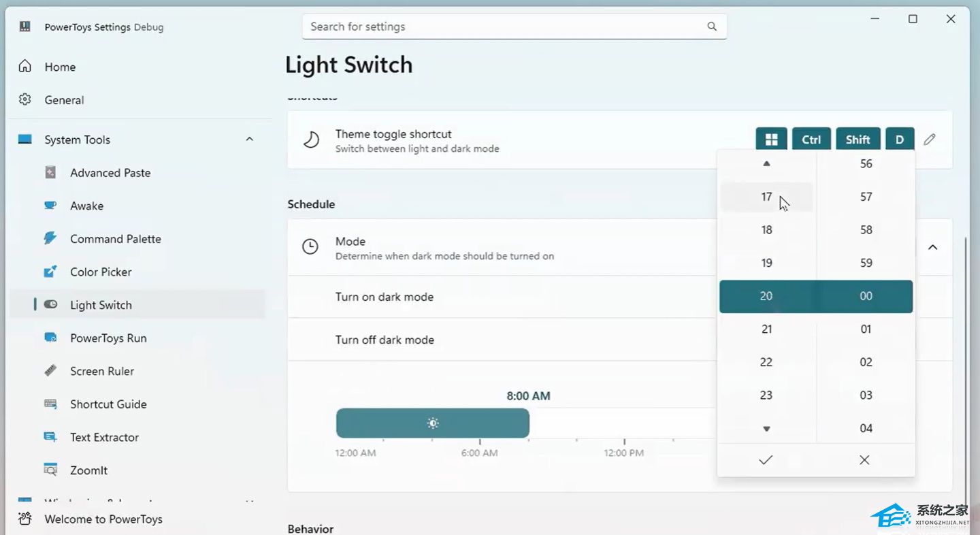Screen dimensions: 980x535
Task: Dismiss the time picker with the X
Action: pos(864,460)
